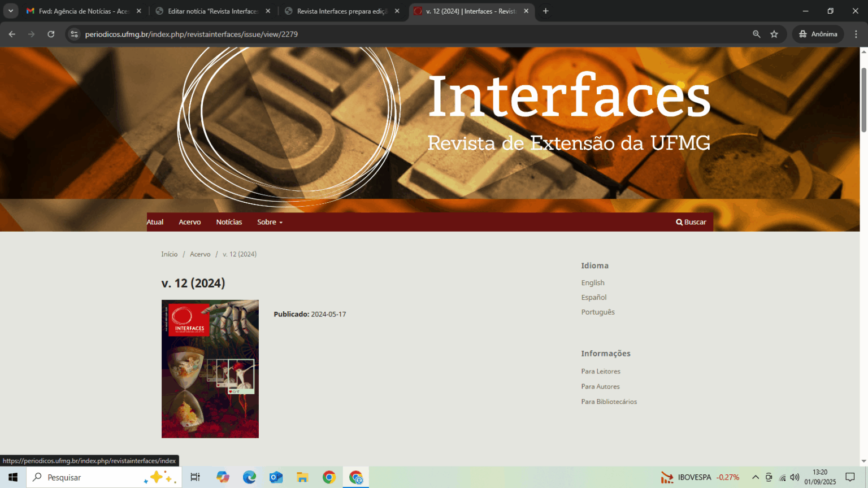Open File Explorer from taskbar
Viewport: 868px width, 488px height.
click(302, 477)
